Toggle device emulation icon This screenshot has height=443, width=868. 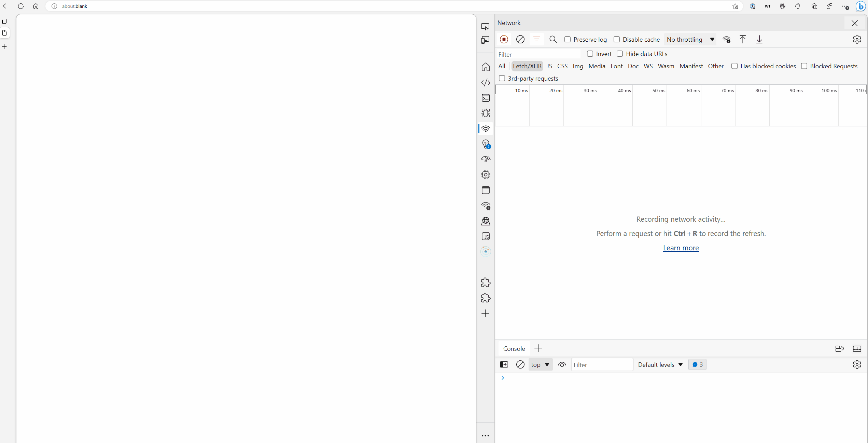[x=485, y=40]
